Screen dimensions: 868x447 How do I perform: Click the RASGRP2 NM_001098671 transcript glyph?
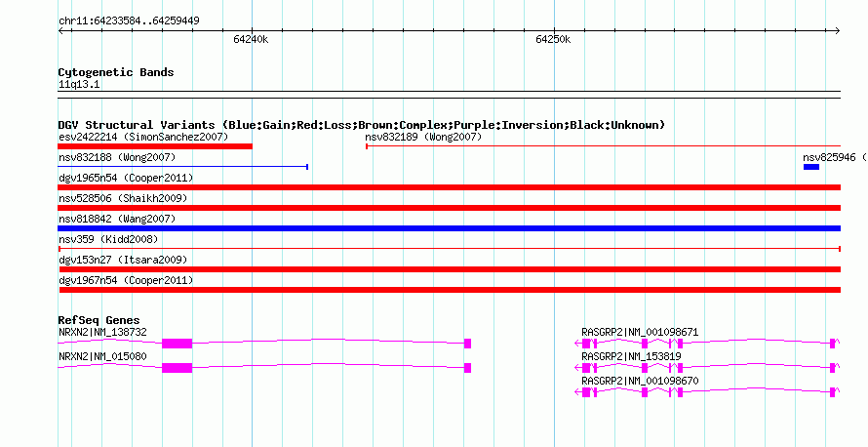tap(707, 344)
